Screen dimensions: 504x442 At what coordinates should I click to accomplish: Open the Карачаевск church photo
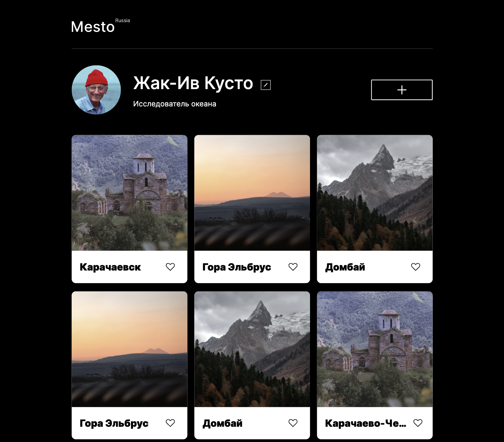130,193
